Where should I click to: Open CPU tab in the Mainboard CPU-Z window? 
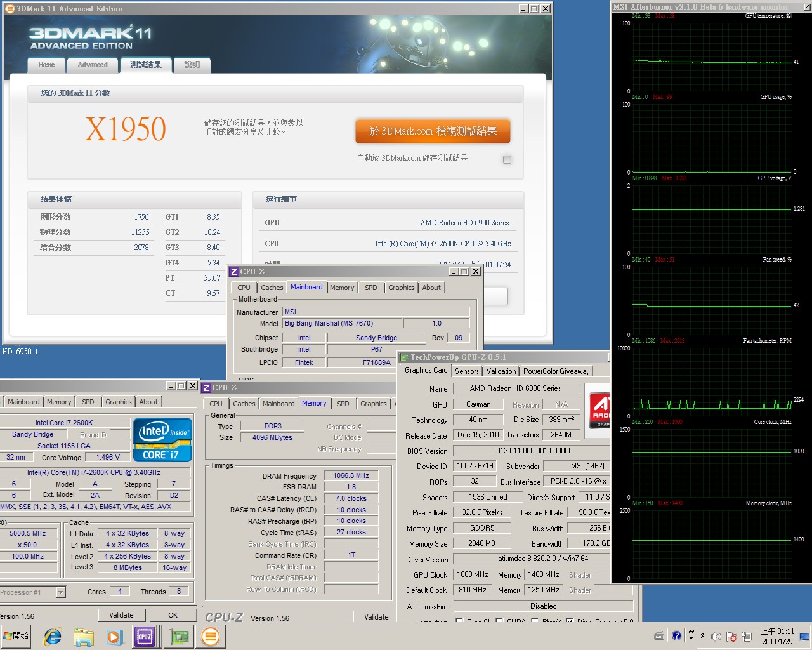244,288
